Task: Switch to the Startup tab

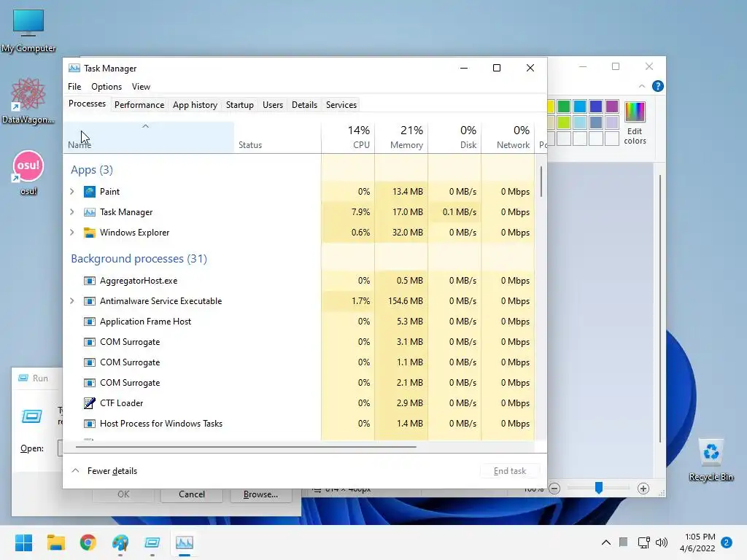Action: [x=239, y=105]
